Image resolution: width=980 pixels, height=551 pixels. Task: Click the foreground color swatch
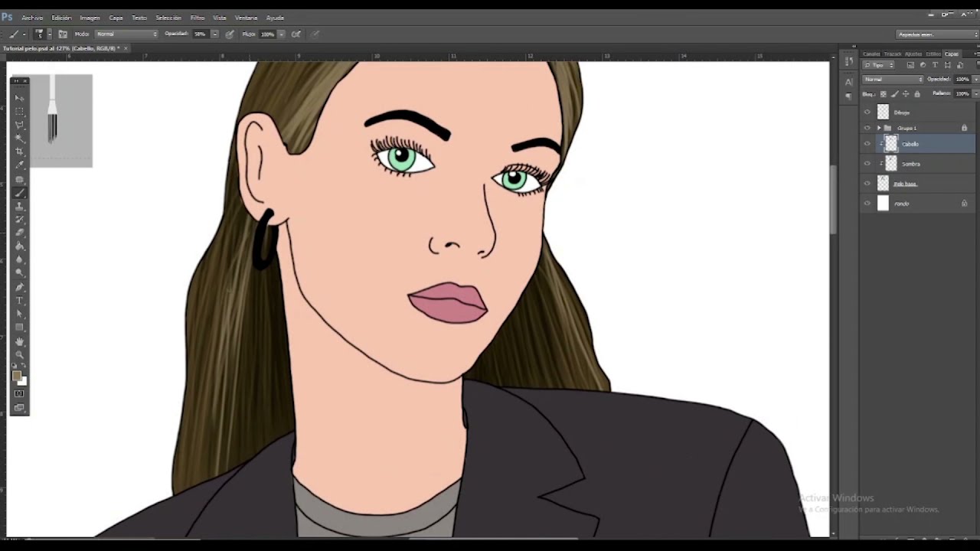point(16,374)
